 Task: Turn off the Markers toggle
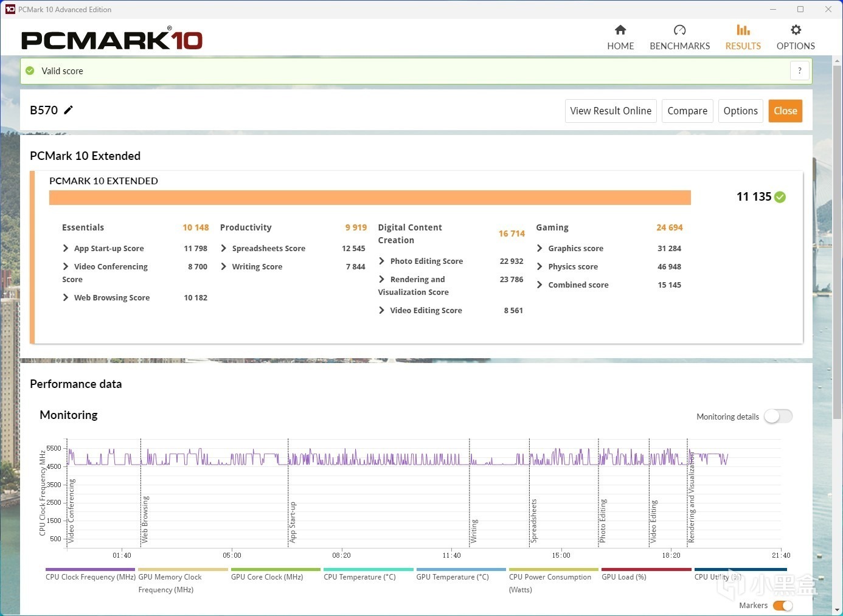783,606
